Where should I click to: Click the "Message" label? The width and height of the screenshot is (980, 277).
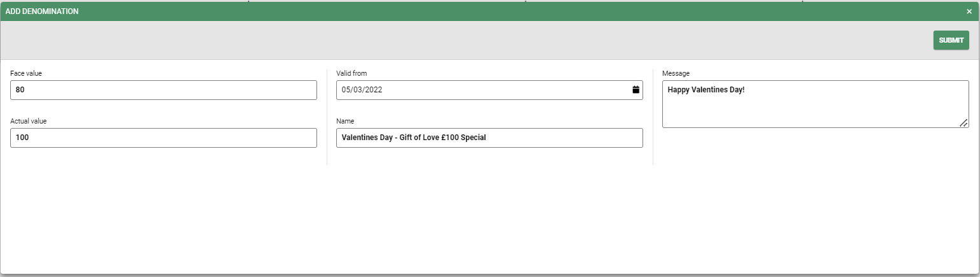pos(676,73)
